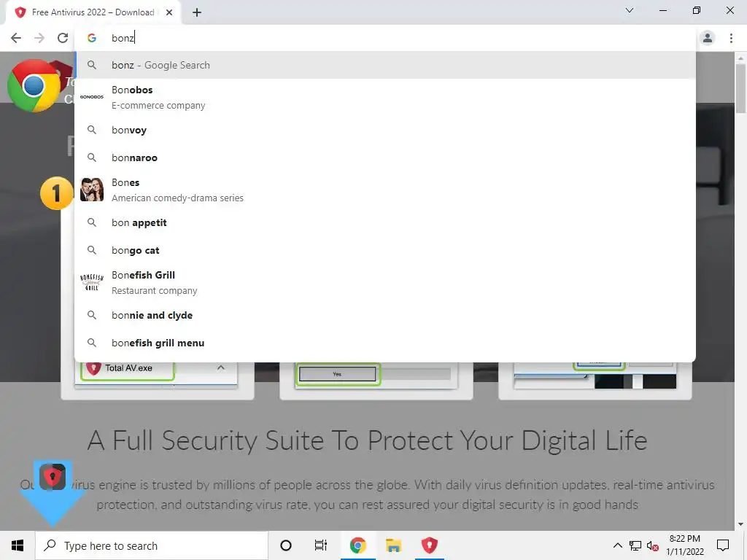Open the clock showing 8:22 PM
This screenshot has height=560, width=747.
point(684,545)
